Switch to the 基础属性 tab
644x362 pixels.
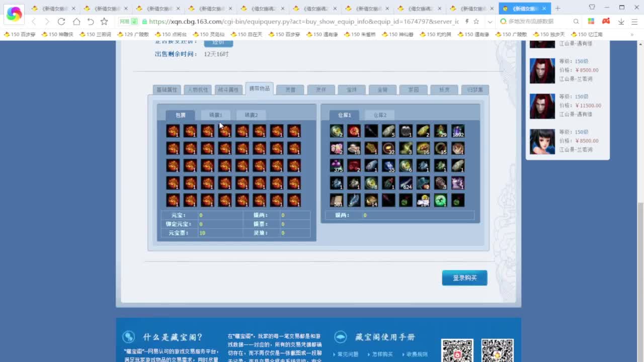[x=167, y=90]
